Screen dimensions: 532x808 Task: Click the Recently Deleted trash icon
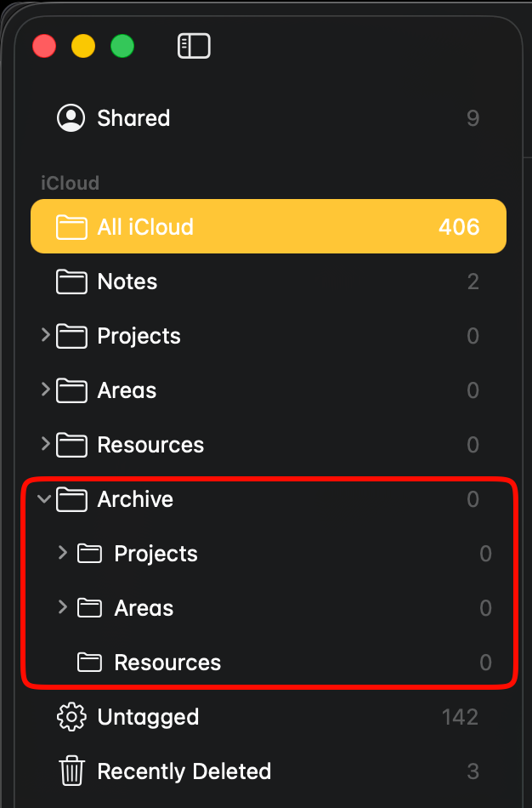click(x=71, y=771)
